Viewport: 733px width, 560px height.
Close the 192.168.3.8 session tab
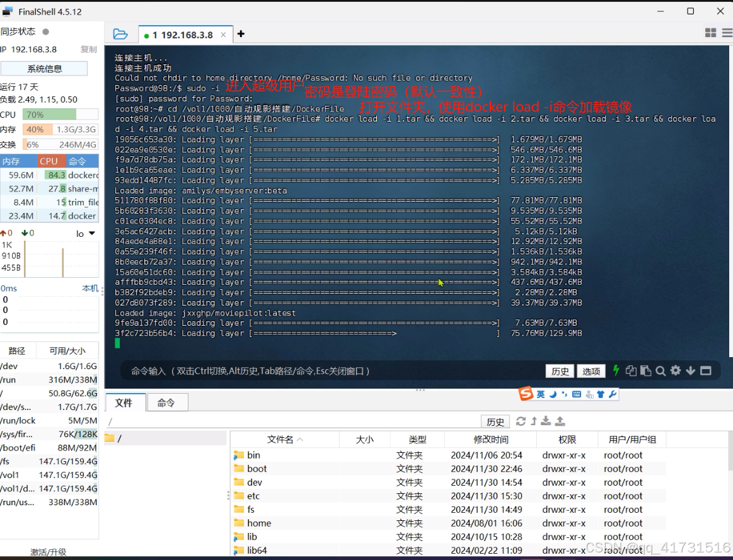[x=223, y=35]
